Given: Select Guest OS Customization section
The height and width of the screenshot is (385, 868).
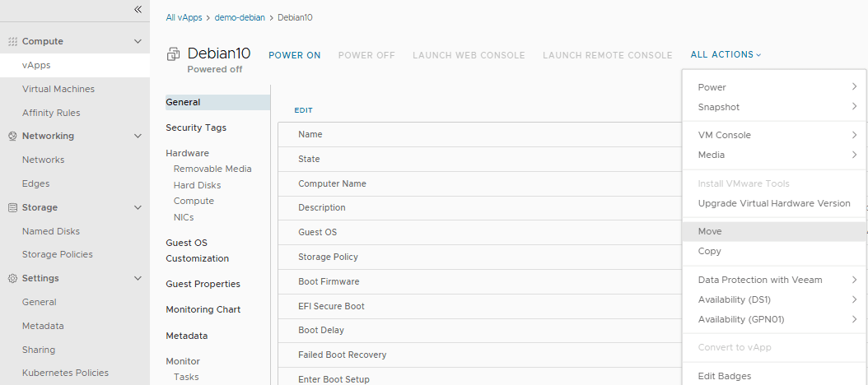Looking at the screenshot, I should 197,251.
